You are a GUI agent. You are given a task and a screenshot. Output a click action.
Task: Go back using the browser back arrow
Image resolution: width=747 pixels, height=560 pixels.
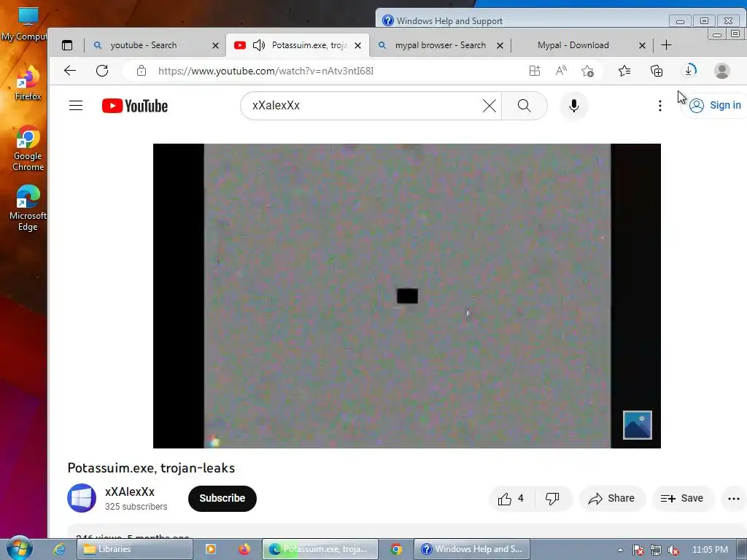point(70,71)
